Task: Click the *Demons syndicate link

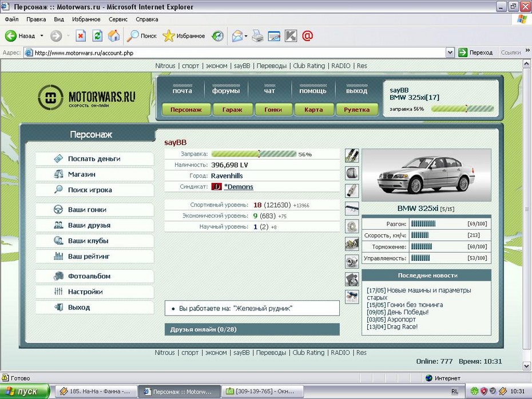Action: tap(239, 187)
